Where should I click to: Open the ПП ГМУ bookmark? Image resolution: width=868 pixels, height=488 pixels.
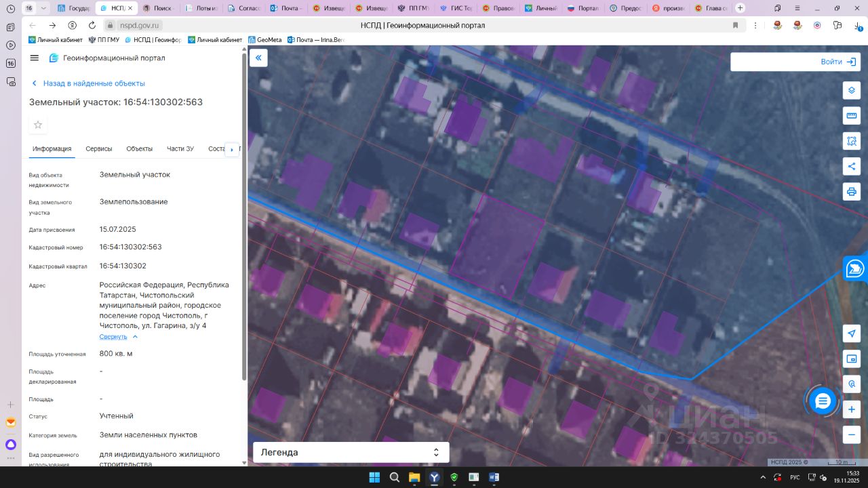click(x=104, y=40)
